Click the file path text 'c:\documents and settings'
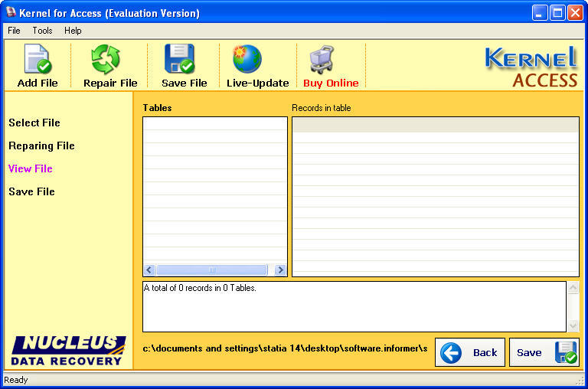 click(201, 348)
